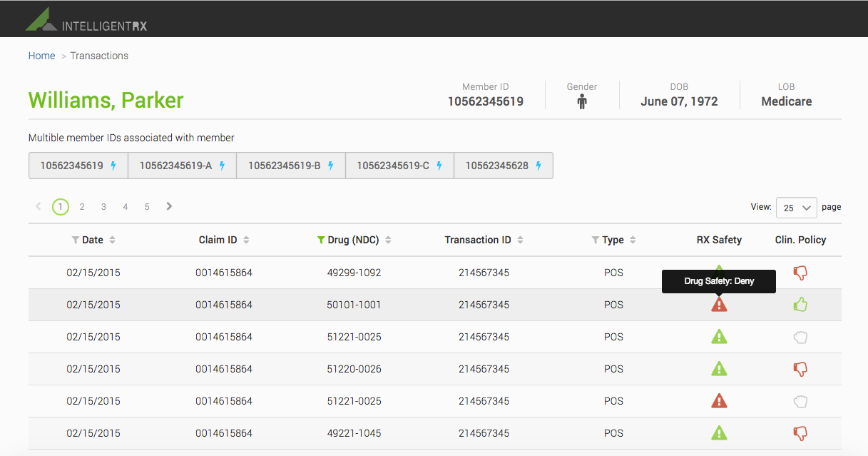
Task: Go to page 3 in the pagination
Action: click(x=103, y=207)
